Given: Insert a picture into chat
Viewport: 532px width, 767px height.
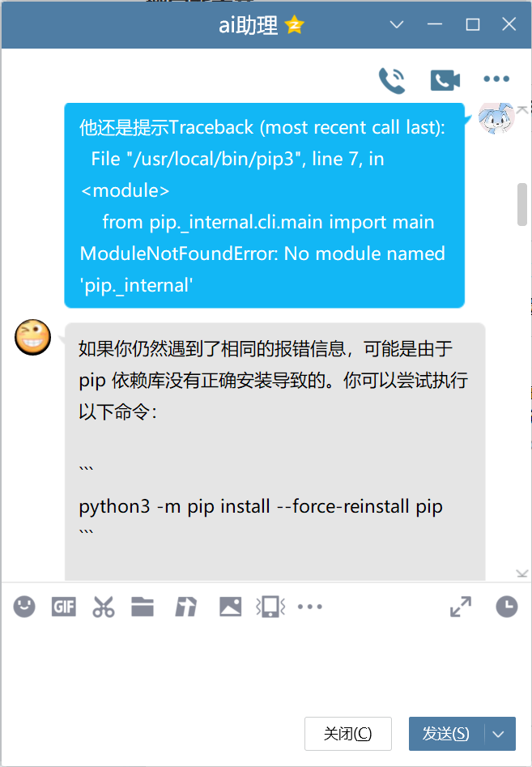Looking at the screenshot, I should pyautogui.click(x=230, y=607).
